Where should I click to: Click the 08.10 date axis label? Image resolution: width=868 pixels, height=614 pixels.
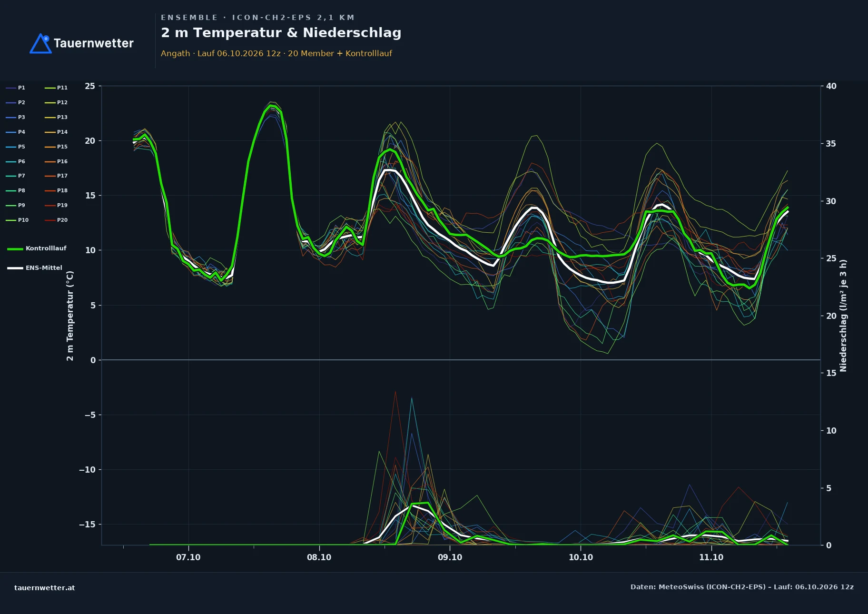pos(319,557)
